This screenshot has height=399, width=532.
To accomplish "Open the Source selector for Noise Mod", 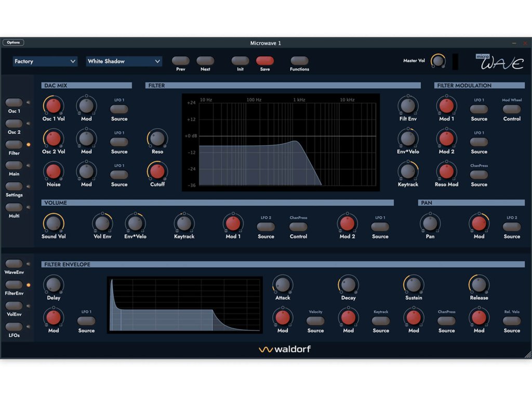I will tap(119, 175).
